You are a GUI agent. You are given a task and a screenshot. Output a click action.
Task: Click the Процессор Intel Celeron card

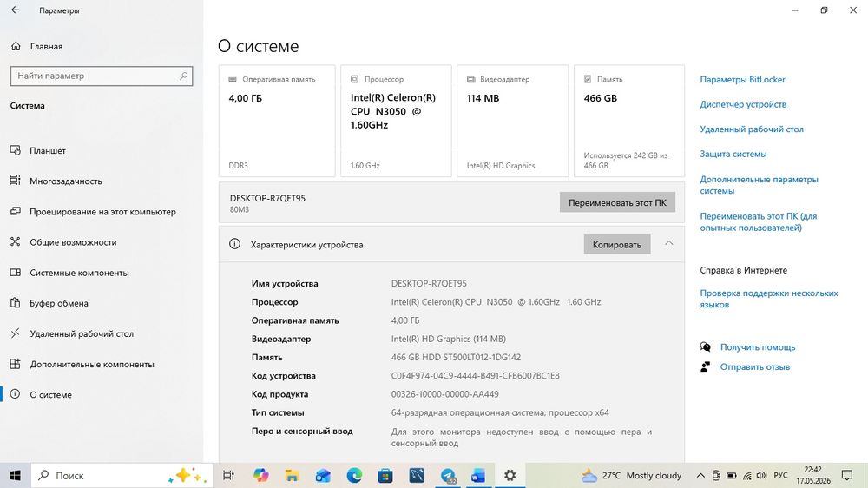click(x=396, y=121)
